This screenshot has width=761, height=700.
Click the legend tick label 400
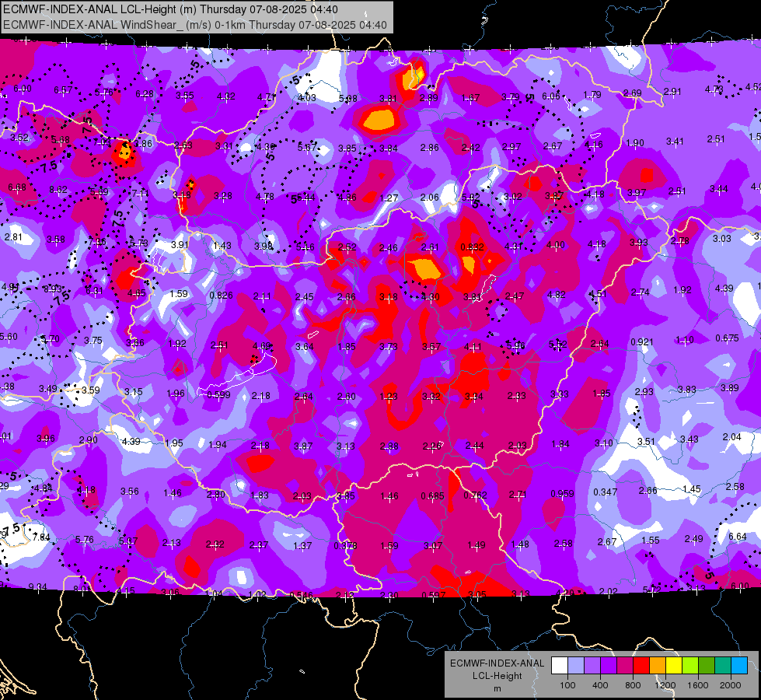(x=600, y=685)
